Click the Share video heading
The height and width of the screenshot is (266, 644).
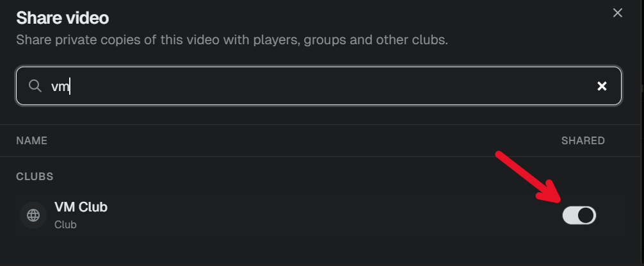coord(63,18)
